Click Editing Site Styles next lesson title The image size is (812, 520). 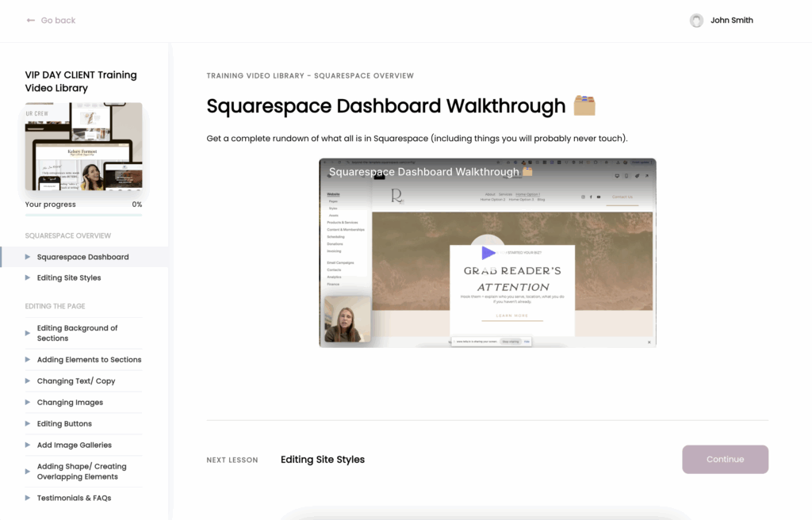pos(323,460)
